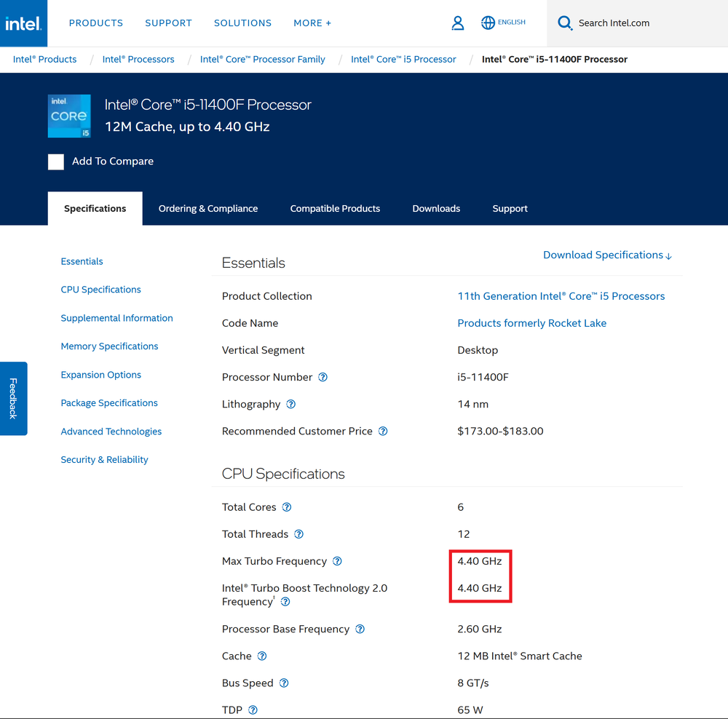Go to Intel Processors breadcrumb

click(x=138, y=60)
